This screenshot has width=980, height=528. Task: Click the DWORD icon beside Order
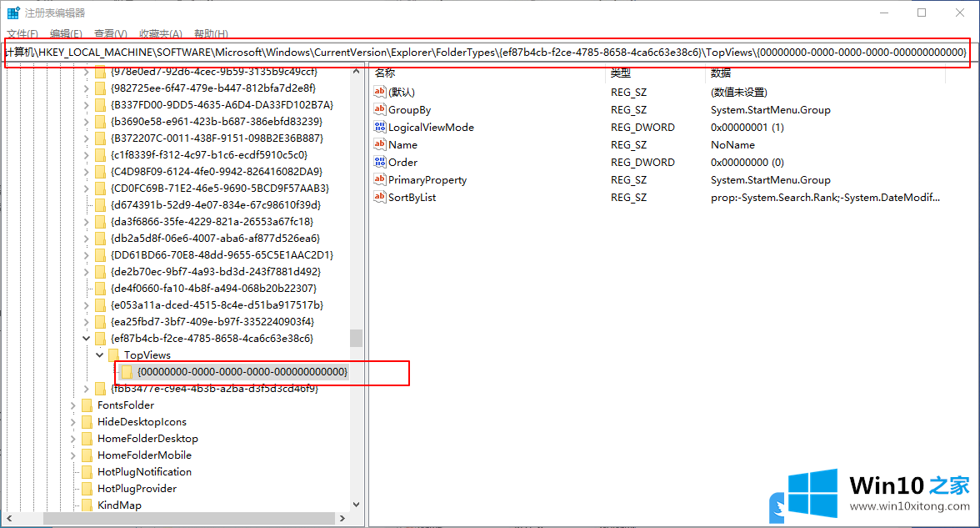click(x=380, y=163)
